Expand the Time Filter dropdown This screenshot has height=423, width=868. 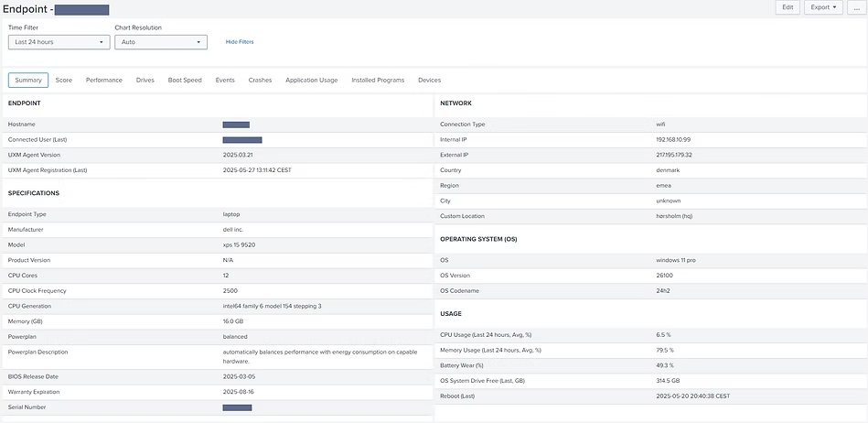59,42
